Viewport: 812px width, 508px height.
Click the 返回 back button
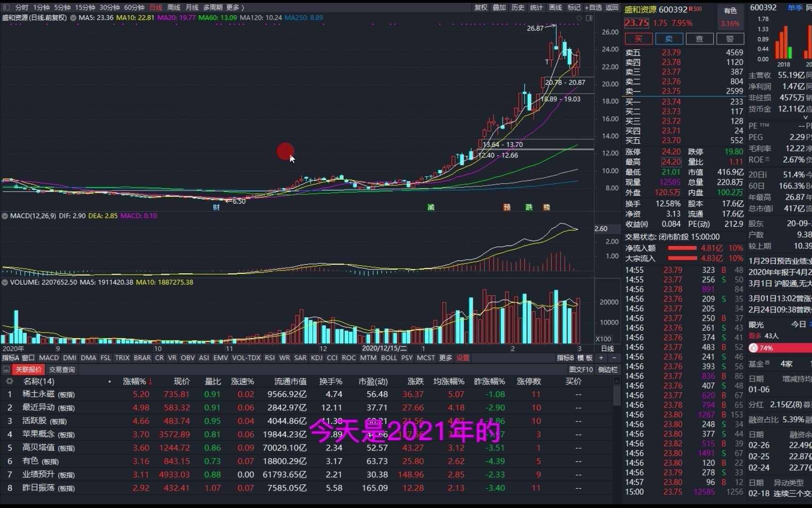coord(612,8)
